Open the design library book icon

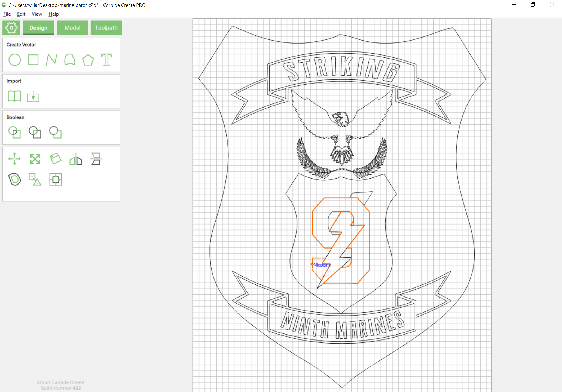pyautogui.click(x=14, y=96)
